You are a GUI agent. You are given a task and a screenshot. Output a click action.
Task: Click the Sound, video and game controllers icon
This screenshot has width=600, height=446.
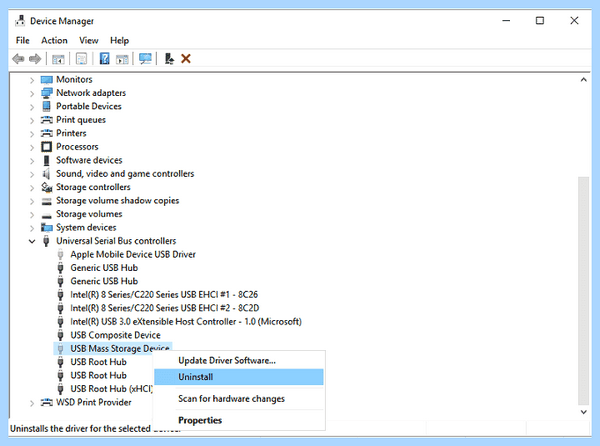[47, 174]
